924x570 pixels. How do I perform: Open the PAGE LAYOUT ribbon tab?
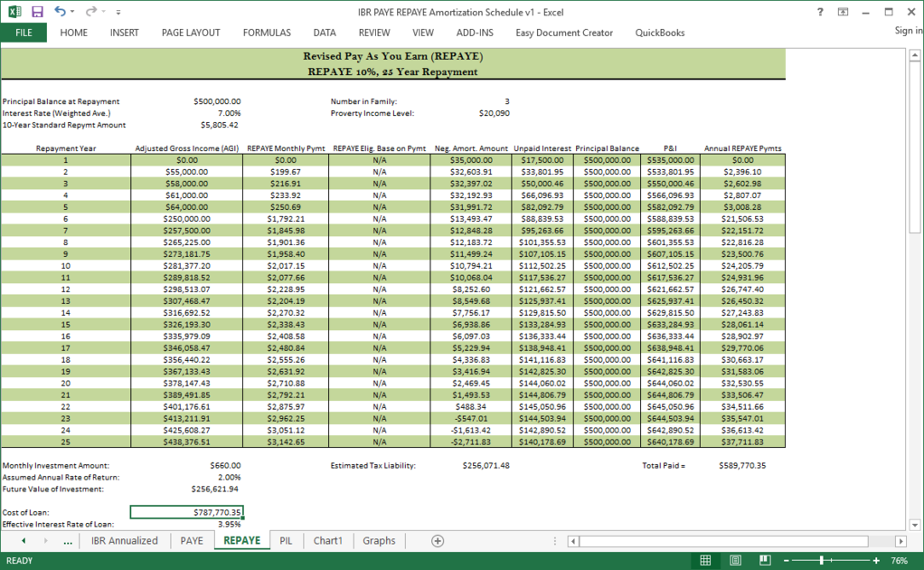[x=191, y=33]
